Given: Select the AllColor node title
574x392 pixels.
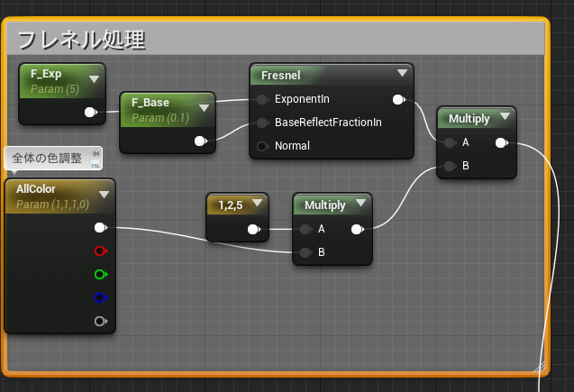Looking at the screenshot, I should [36, 189].
